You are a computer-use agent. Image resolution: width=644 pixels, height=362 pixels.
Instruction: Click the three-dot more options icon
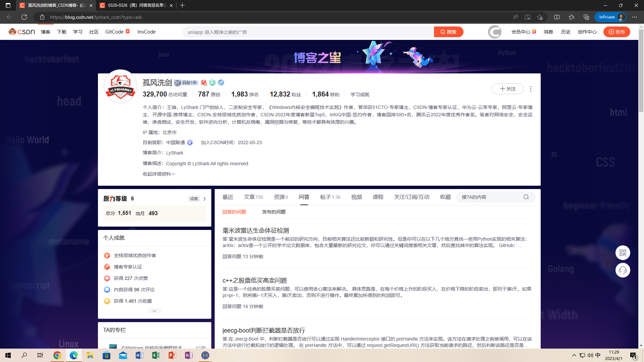[531, 89]
